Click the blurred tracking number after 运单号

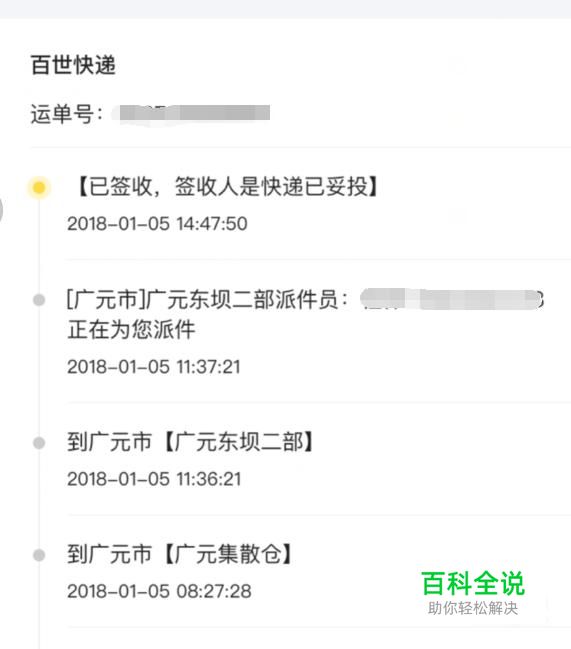194,113
